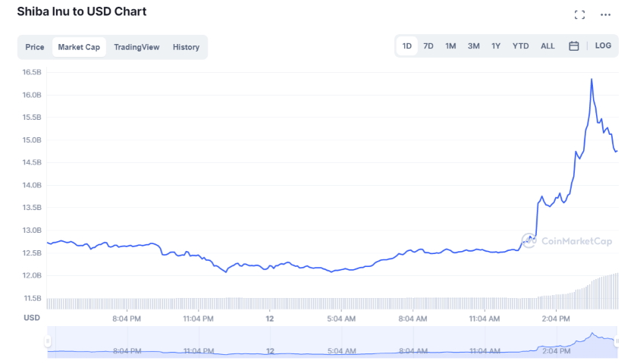Image resolution: width=637 pixels, height=364 pixels.
Task: Click the 16.5B y-axis label
Action: pyautogui.click(x=32, y=72)
